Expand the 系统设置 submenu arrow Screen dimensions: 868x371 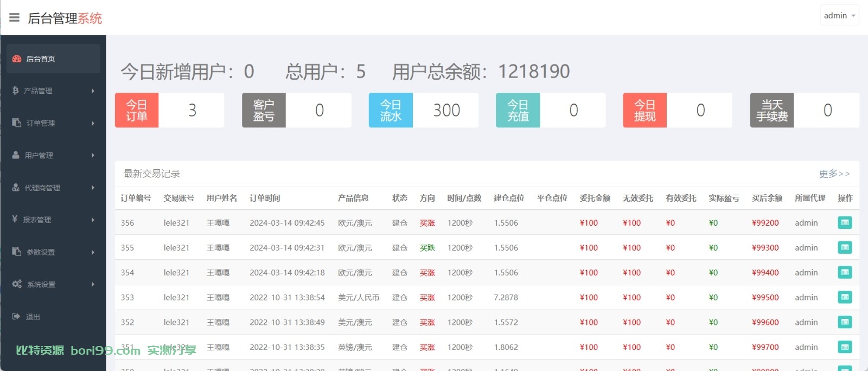(x=93, y=284)
